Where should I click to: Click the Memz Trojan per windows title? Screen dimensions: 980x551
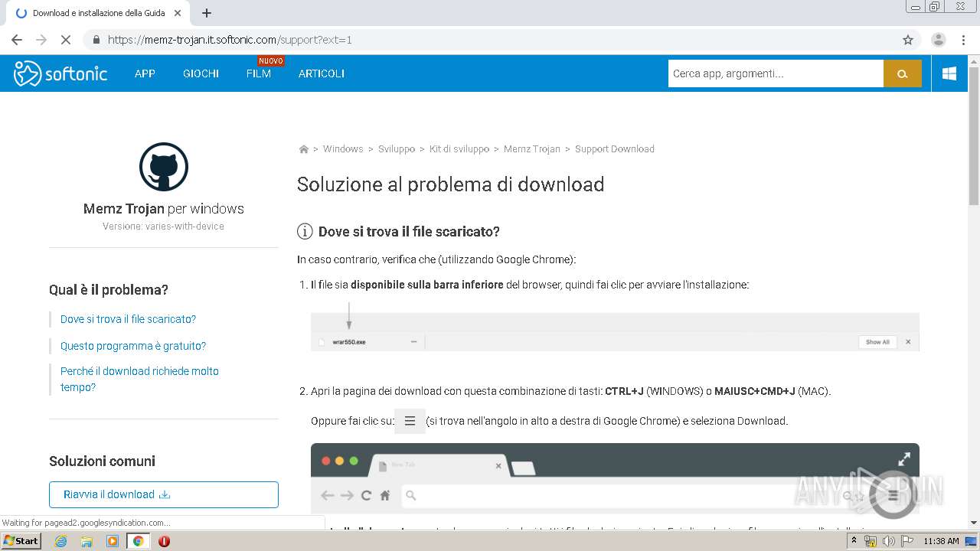(164, 209)
